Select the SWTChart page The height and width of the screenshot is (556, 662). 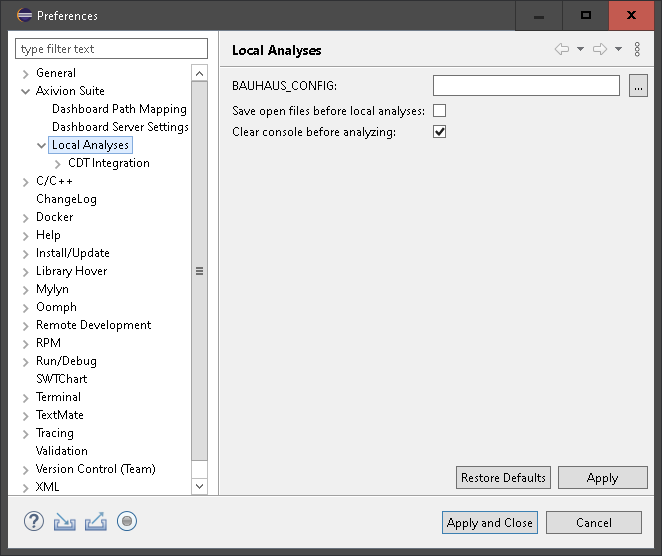(62, 379)
